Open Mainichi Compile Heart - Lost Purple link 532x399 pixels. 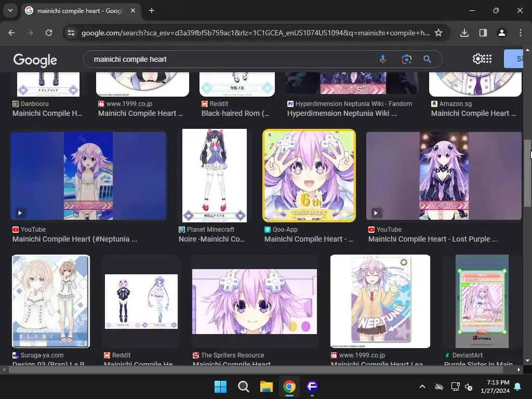click(x=433, y=239)
